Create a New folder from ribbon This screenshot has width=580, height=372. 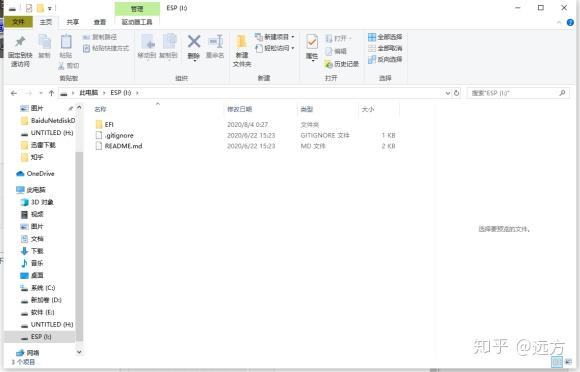(242, 51)
